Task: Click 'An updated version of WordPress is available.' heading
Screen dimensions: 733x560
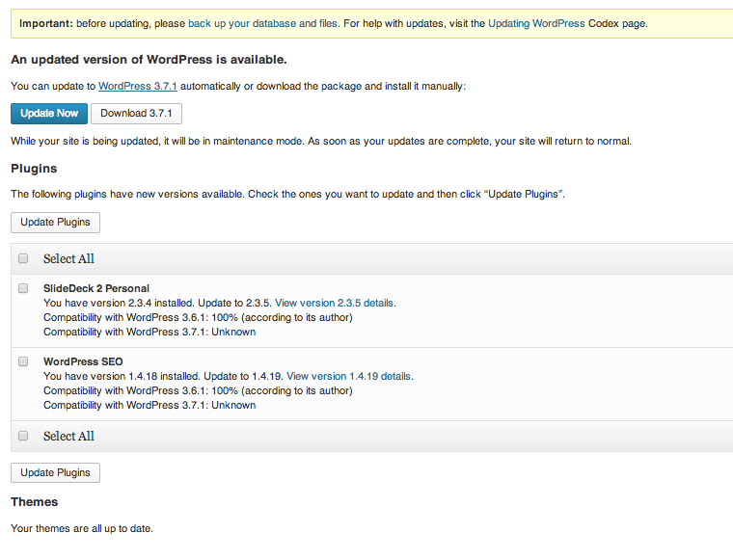Action: [x=149, y=60]
